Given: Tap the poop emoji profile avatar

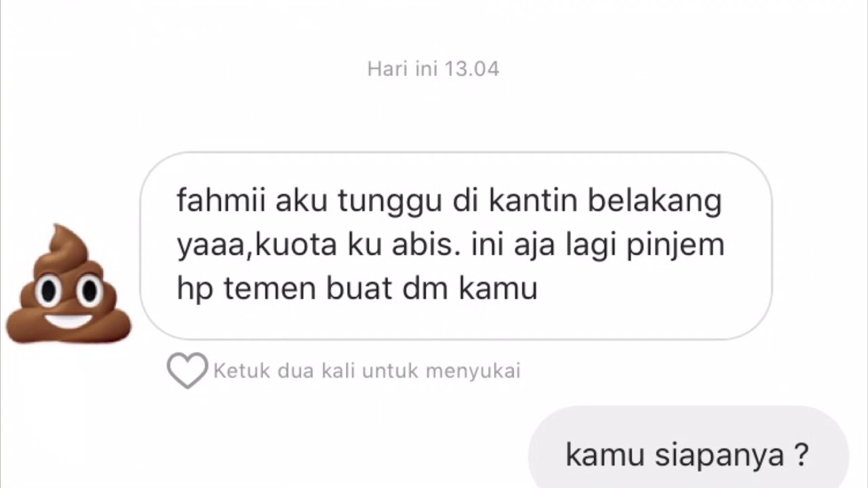Looking at the screenshot, I should 68,283.
